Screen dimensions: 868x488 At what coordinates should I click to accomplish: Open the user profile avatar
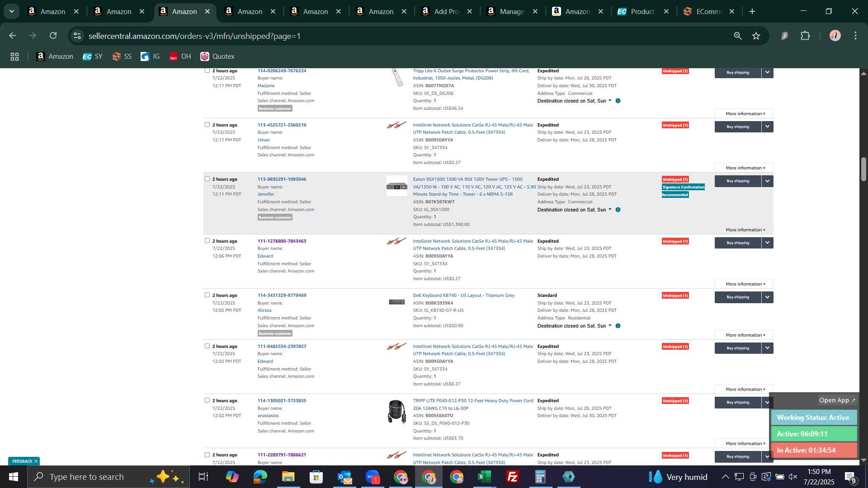(835, 36)
